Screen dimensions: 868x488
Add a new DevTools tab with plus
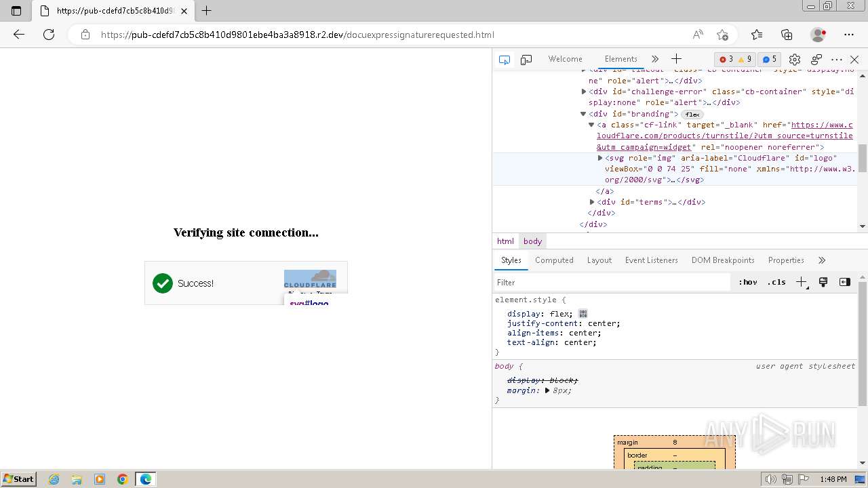tap(676, 59)
